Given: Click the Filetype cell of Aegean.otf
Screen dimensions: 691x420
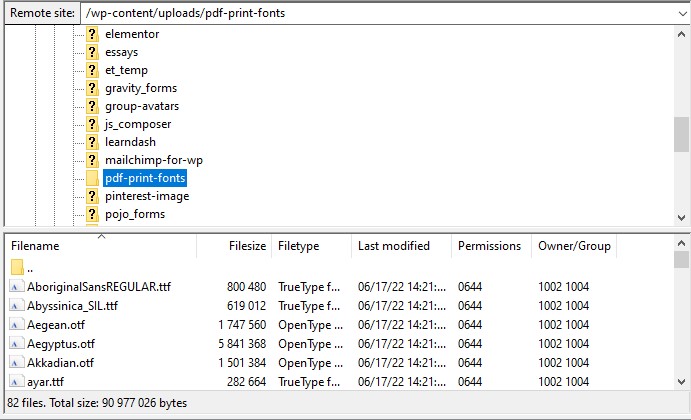Looking at the screenshot, I should (310, 325).
